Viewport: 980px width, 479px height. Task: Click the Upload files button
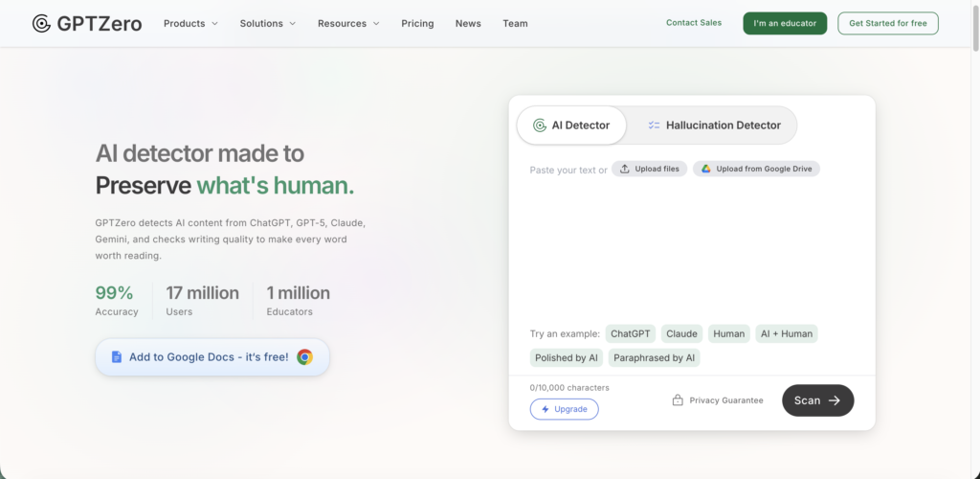(650, 169)
